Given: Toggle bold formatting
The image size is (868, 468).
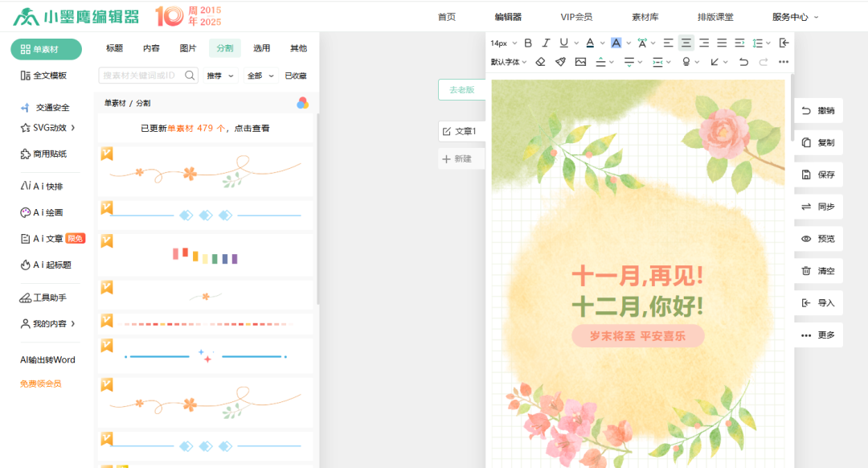Looking at the screenshot, I should (528, 43).
